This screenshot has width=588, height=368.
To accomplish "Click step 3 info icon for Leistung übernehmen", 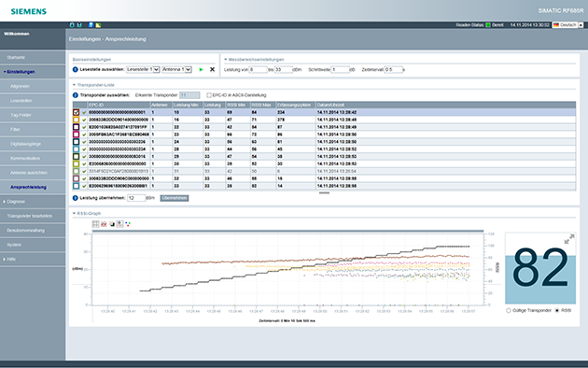I will click(x=76, y=198).
